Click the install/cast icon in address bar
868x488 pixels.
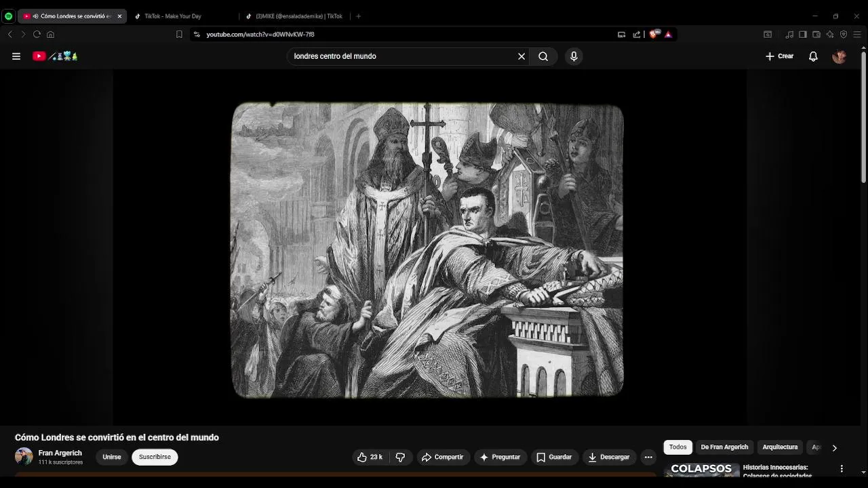click(621, 35)
